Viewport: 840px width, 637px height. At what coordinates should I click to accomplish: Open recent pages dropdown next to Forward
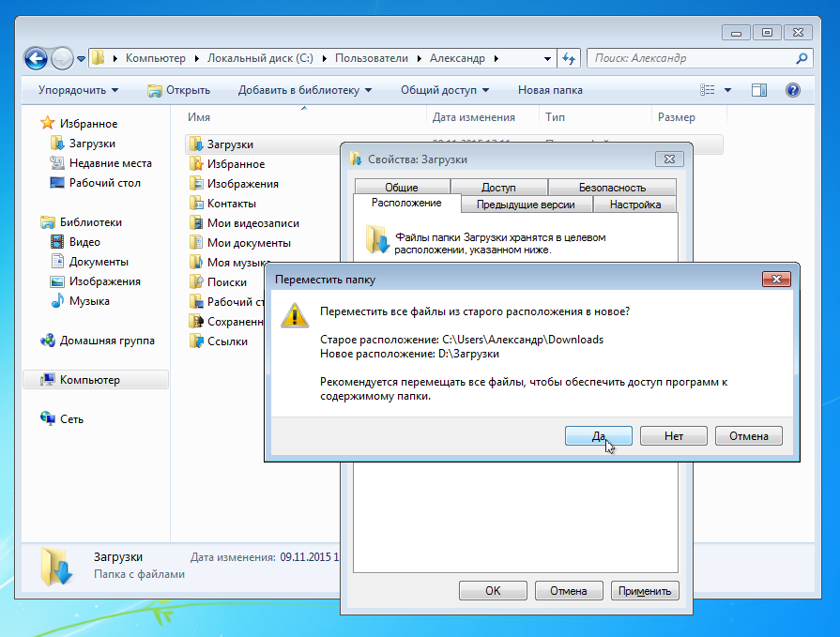81,59
